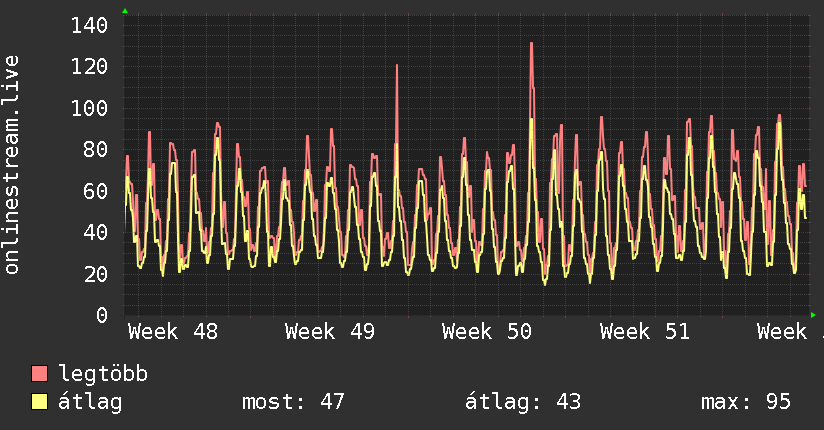This screenshot has width=824, height=430.
Task: Click the onlinestream.live vertical axis title
Action: tap(11, 165)
